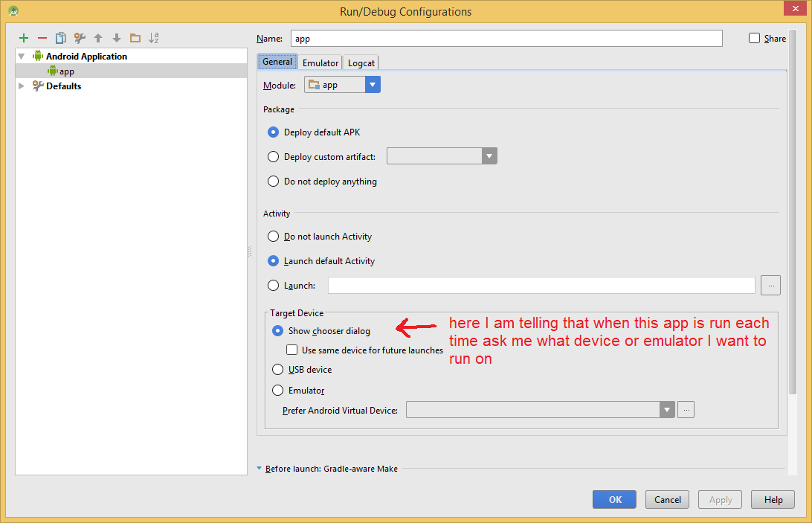
Task: Open Prefer Android Virtual Device dropdown
Action: click(x=666, y=410)
